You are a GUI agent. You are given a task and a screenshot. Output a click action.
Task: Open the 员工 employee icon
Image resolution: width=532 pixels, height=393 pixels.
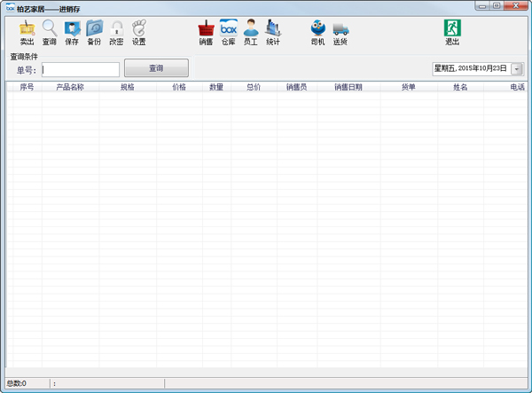point(251,33)
